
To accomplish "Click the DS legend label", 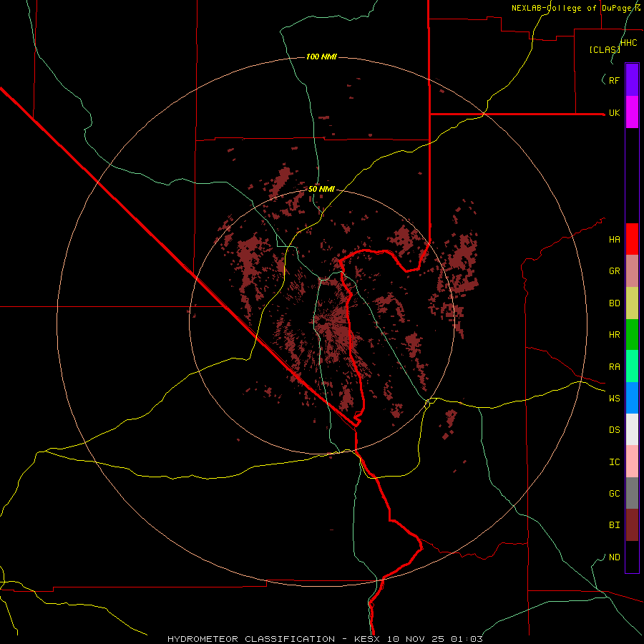I will click(x=615, y=430).
